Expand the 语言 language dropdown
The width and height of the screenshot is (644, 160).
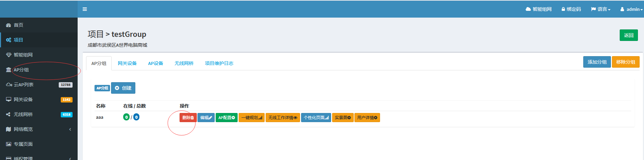tap(601, 9)
